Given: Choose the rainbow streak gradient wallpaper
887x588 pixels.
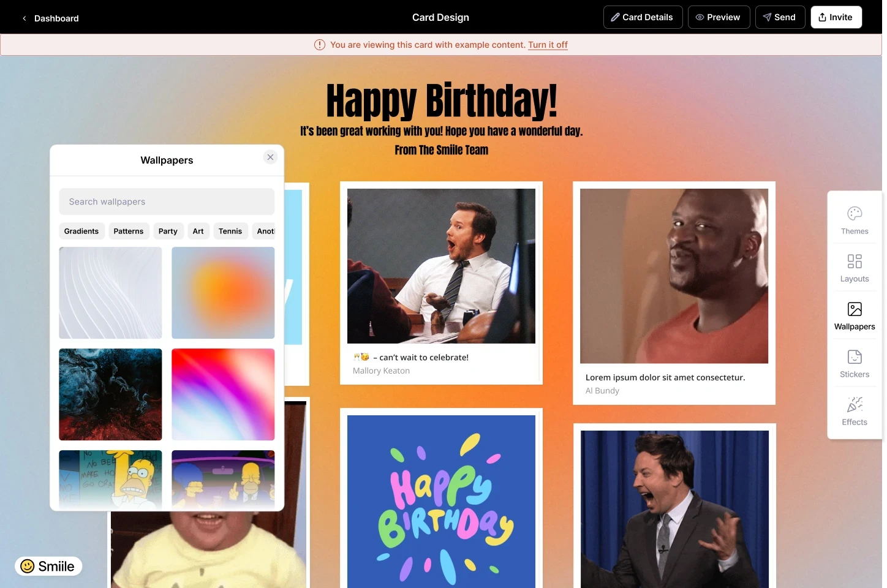Looking at the screenshot, I should (223, 394).
